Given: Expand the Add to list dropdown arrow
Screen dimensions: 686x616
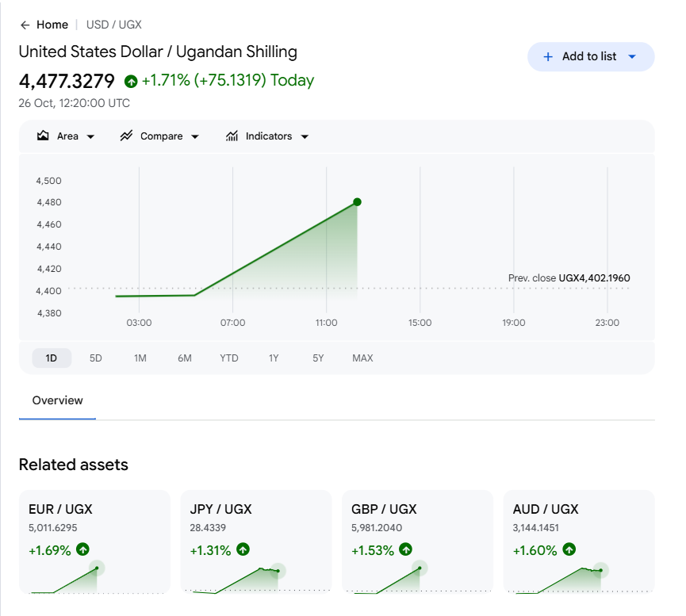Looking at the screenshot, I should [x=632, y=56].
